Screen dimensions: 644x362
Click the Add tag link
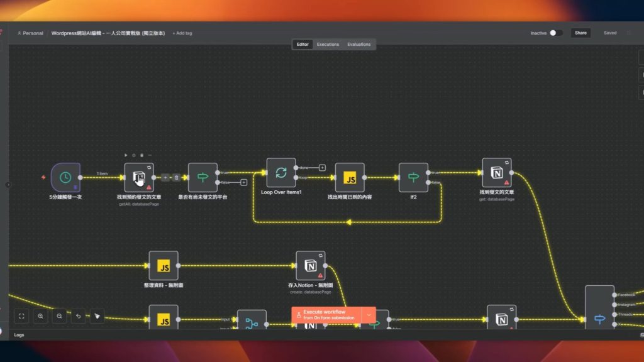pos(182,33)
